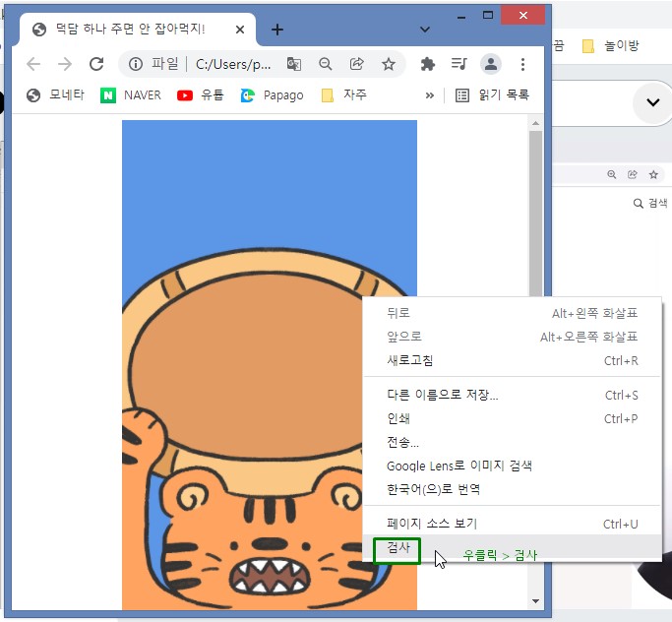Choose 한국어(으)로 번역 in context menu
The width and height of the screenshot is (672, 622).
(513, 489)
